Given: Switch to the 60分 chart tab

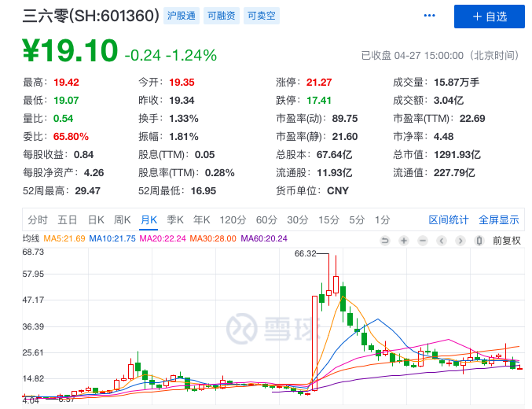Looking at the screenshot, I should [266, 219].
